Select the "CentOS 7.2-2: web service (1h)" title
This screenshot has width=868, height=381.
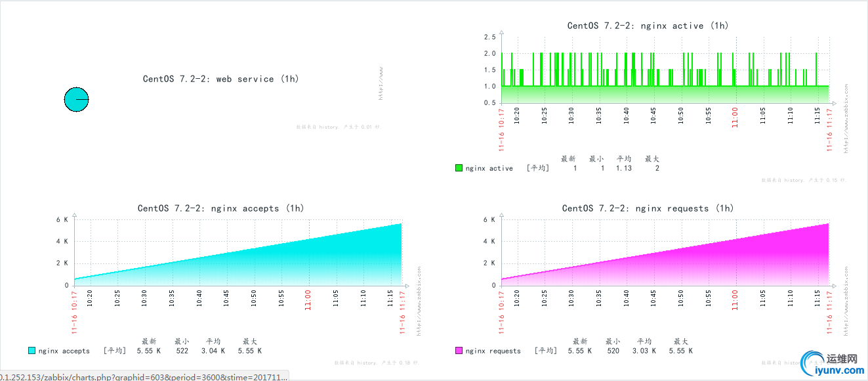click(220, 79)
